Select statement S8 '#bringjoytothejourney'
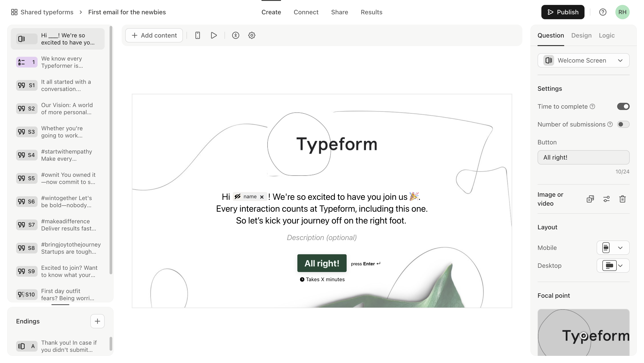644x363 pixels. click(x=57, y=248)
